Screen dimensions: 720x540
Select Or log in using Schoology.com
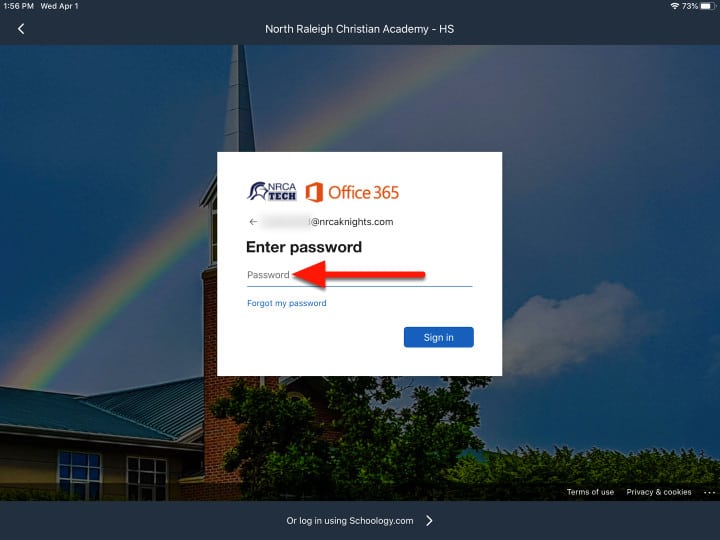click(x=349, y=521)
